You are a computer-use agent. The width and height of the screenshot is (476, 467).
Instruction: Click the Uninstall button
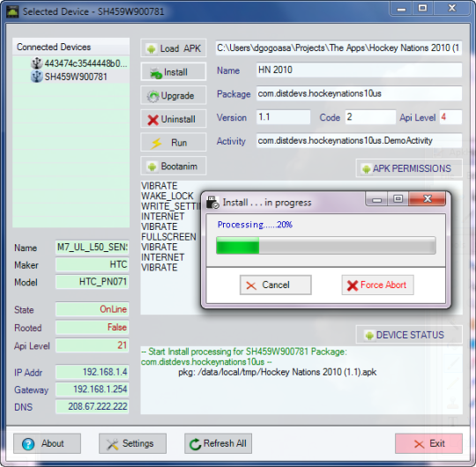[173, 119]
